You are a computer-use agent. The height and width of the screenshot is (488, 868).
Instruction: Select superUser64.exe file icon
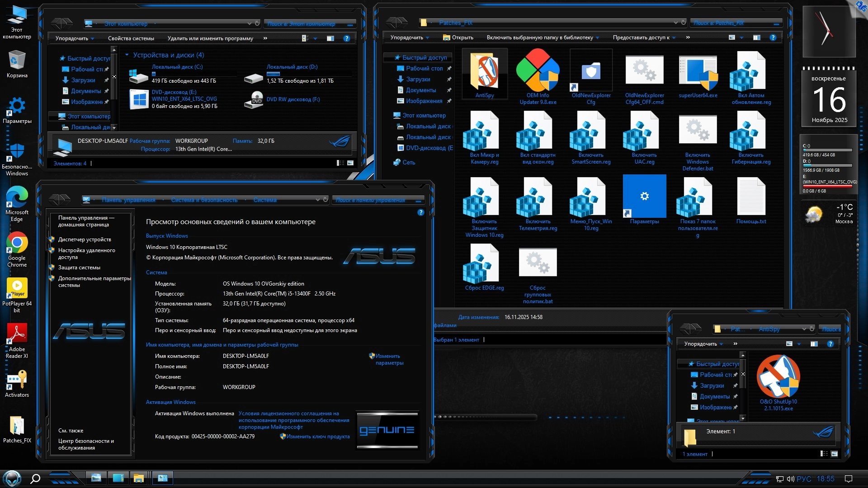(698, 72)
